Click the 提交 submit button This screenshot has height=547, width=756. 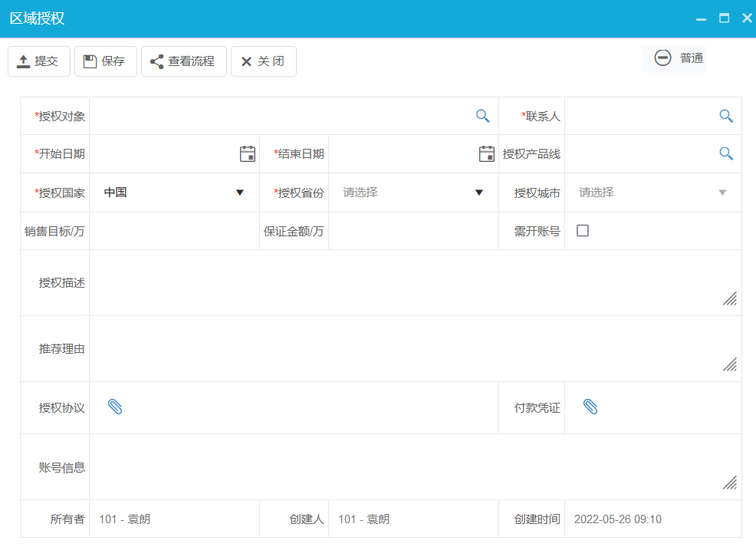click(38, 61)
